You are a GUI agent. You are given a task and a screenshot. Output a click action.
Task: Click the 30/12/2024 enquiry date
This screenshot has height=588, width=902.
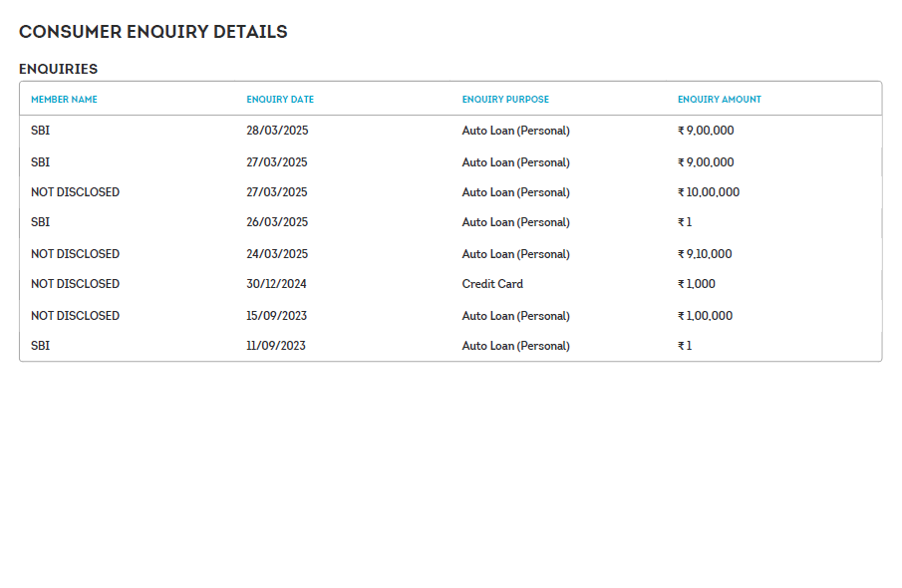click(x=277, y=284)
